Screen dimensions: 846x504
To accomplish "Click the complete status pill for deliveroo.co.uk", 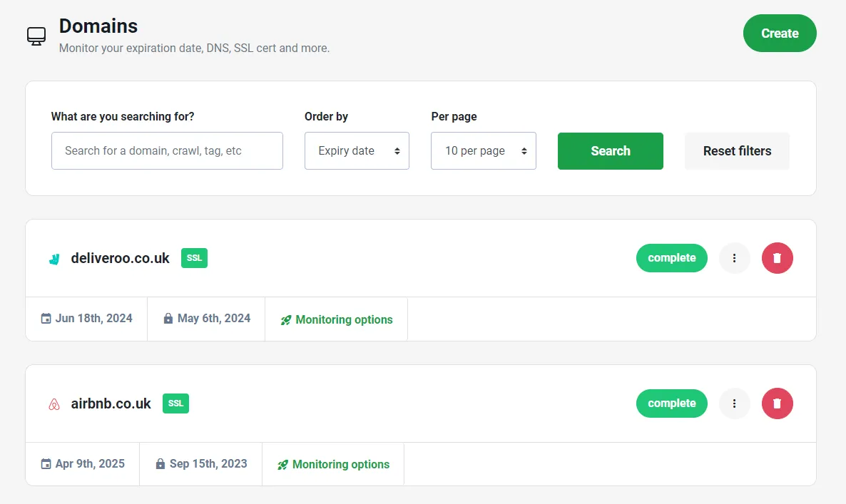I will point(671,258).
